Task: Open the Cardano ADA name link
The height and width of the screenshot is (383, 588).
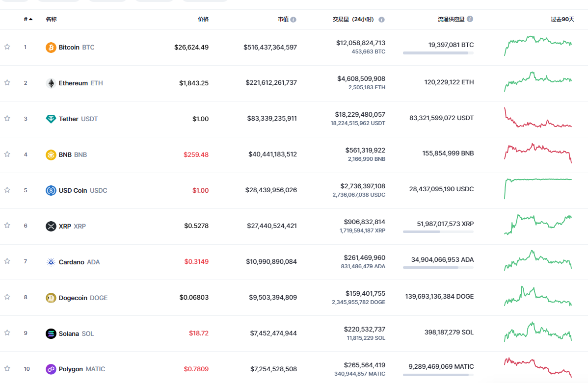Action: coord(72,262)
